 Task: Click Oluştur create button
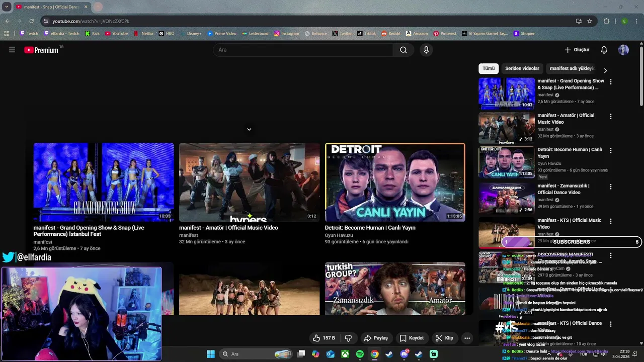(x=577, y=50)
